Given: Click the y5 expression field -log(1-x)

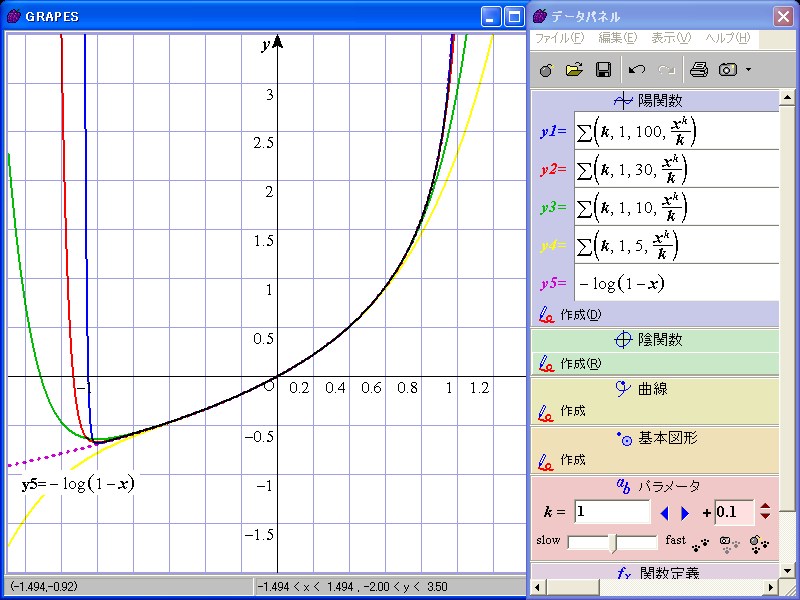Looking at the screenshot, I should tap(676, 283).
